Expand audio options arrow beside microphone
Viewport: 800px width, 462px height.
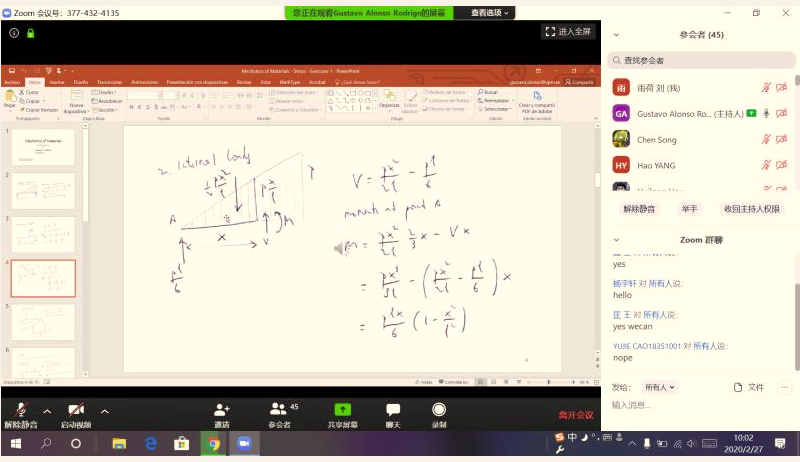click(x=47, y=411)
